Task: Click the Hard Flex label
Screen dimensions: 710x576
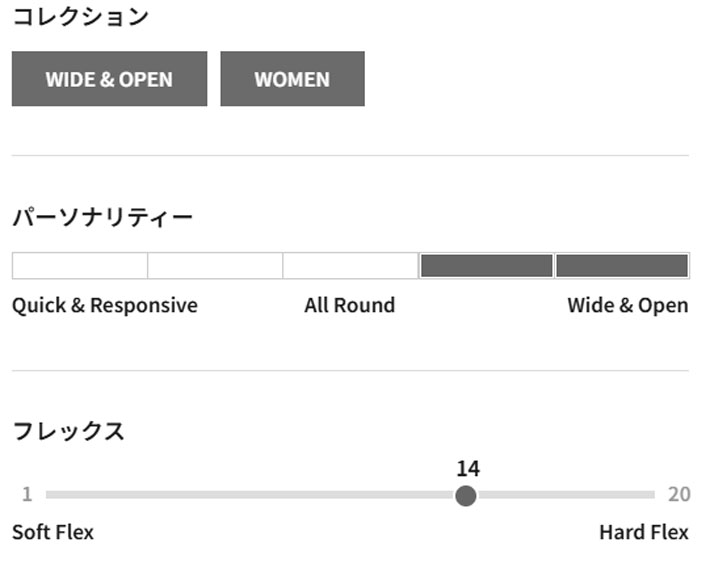Action: 643,532
